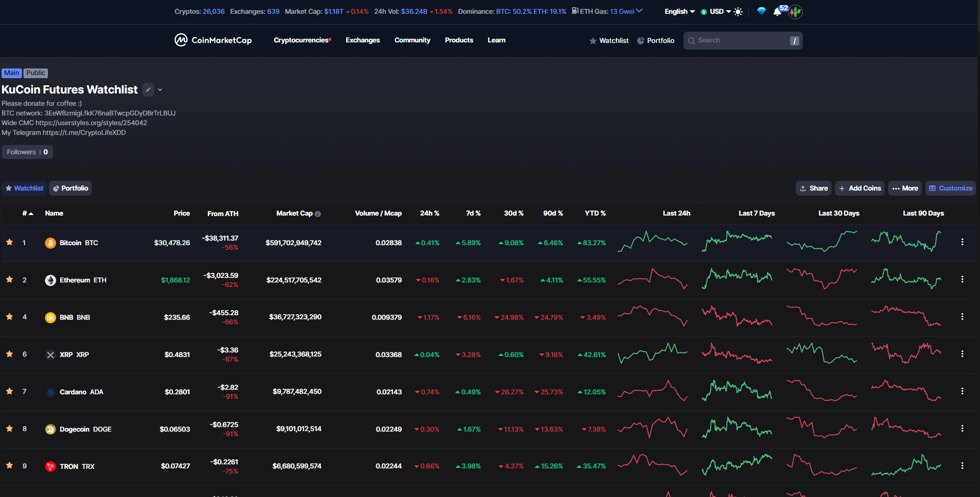
Task: Expand the chevron beside KuCoin Futures Watchlist
Action: click(160, 89)
